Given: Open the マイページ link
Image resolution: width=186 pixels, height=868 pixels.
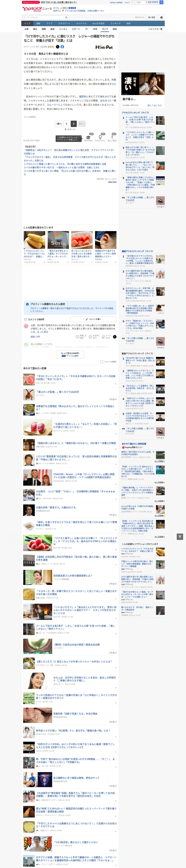Looking at the screenshot, I should click(139, 18).
